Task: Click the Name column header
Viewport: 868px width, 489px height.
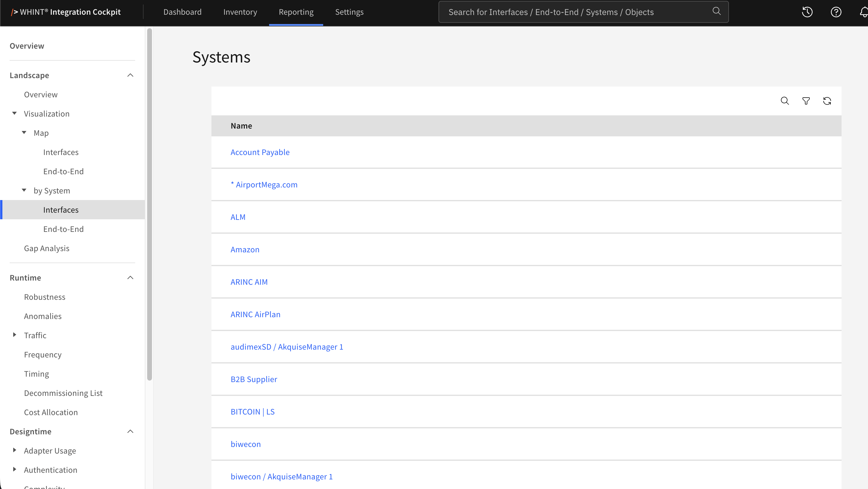Action: pyautogui.click(x=241, y=126)
